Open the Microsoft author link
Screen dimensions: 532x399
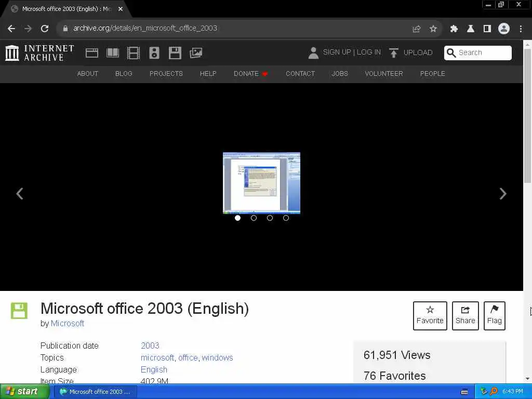click(x=67, y=323)
